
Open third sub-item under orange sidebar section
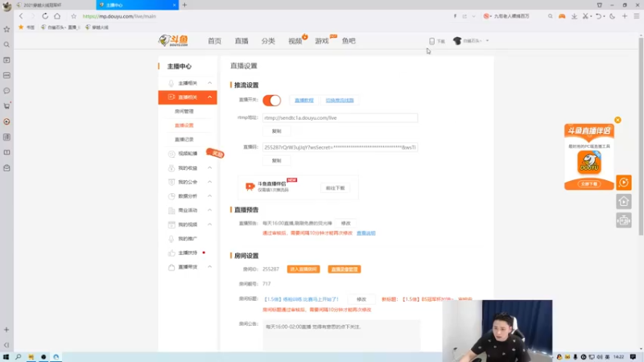(184, 139)
